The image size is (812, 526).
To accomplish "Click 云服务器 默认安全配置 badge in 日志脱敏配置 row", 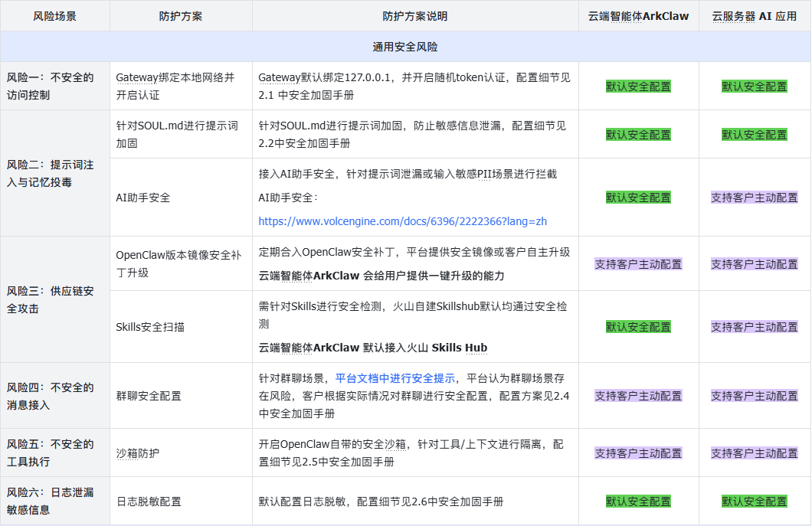I will tap(755, 501).
